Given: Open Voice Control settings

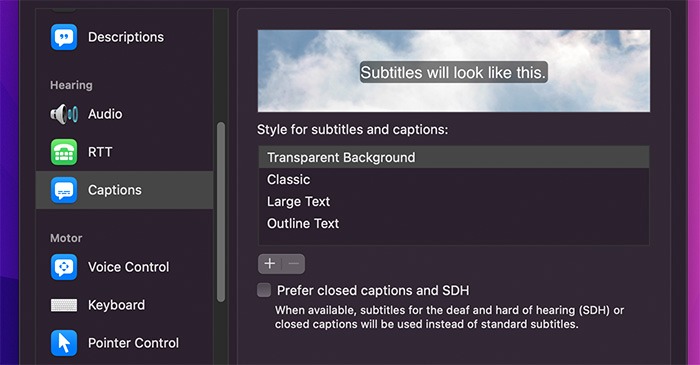Looking at the screenshot, I should pos(125,267).
